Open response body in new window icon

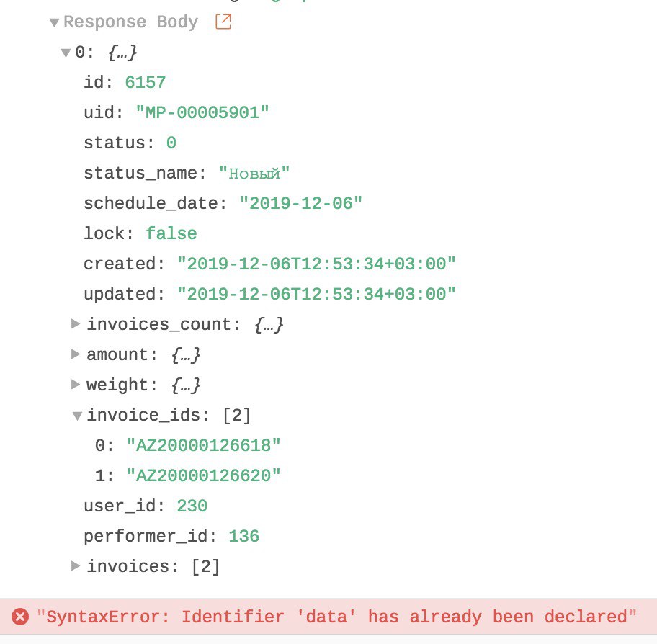223,22
